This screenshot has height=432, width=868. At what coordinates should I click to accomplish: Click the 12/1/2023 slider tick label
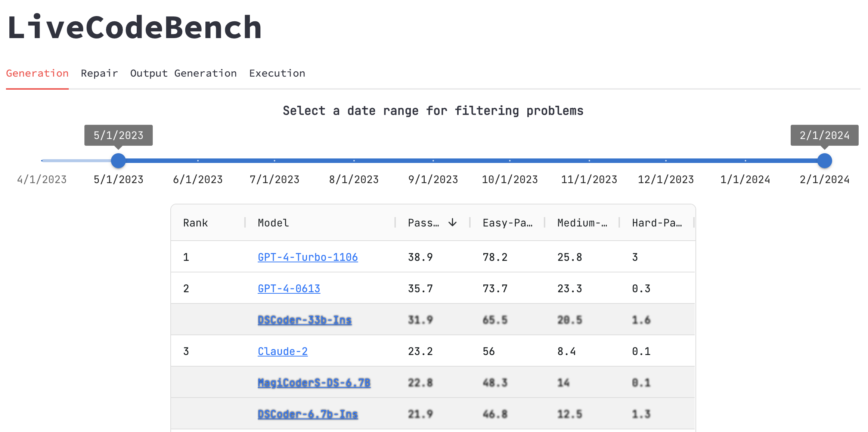pos(666,180)
